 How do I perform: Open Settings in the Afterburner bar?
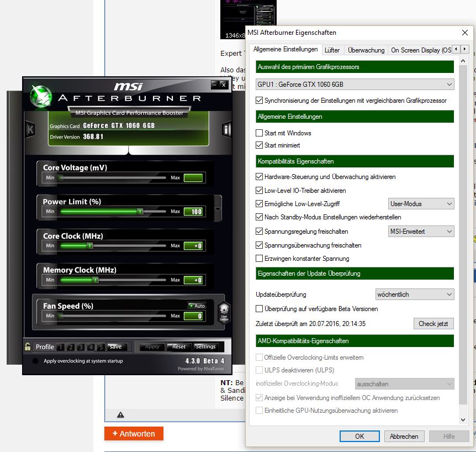coord(205,346)
